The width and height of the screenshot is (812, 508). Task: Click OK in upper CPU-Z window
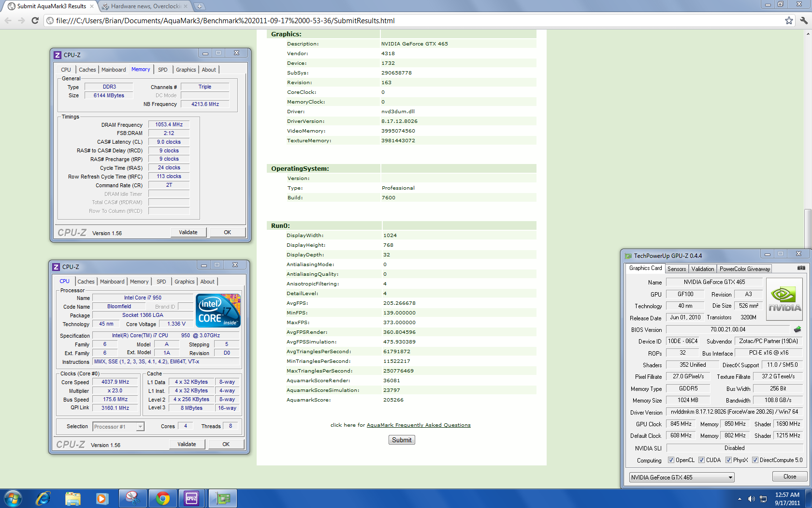tap(228, 232)
